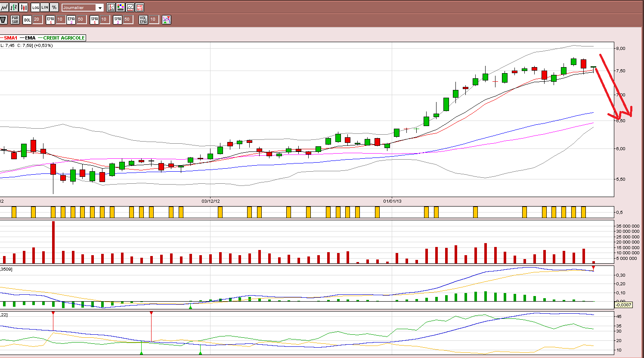644x358 pixels.
Task: Edit the VOL EMA period field
Action: tap(153, 20)
